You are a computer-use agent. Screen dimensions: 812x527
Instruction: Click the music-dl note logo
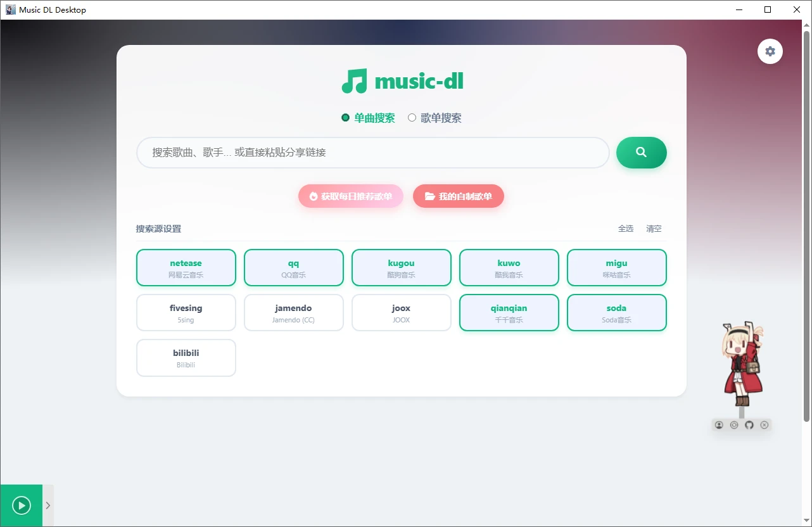coord(353,80)
